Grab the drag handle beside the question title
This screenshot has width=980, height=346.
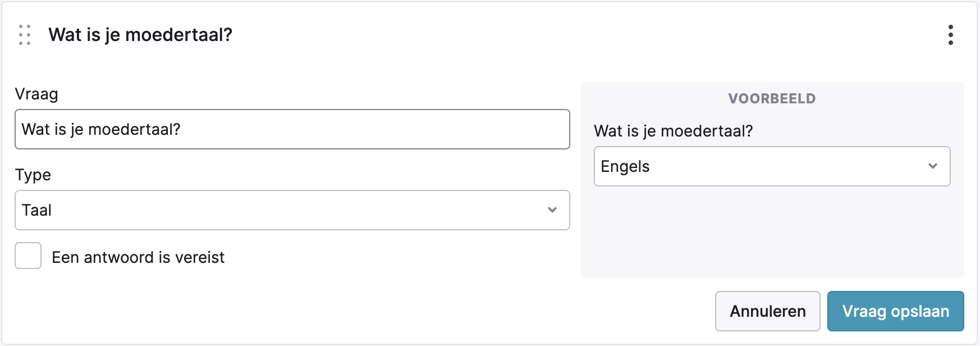pyautogui.click(x=25, y=35)
